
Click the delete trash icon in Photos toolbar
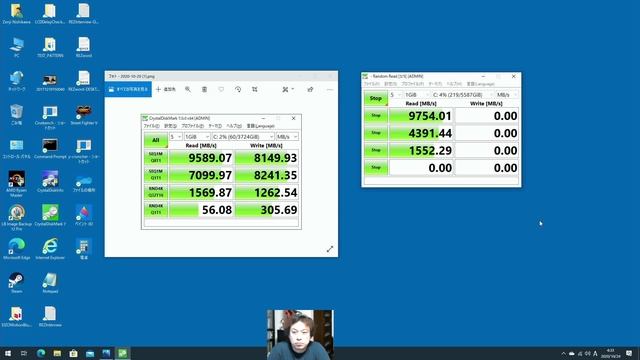[x=204, y=89]
